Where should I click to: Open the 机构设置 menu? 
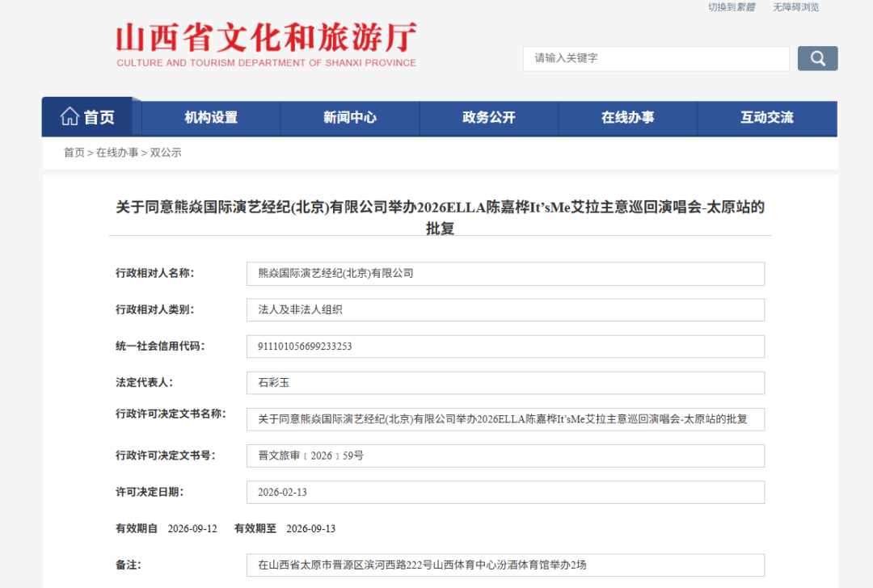[211, 118]
